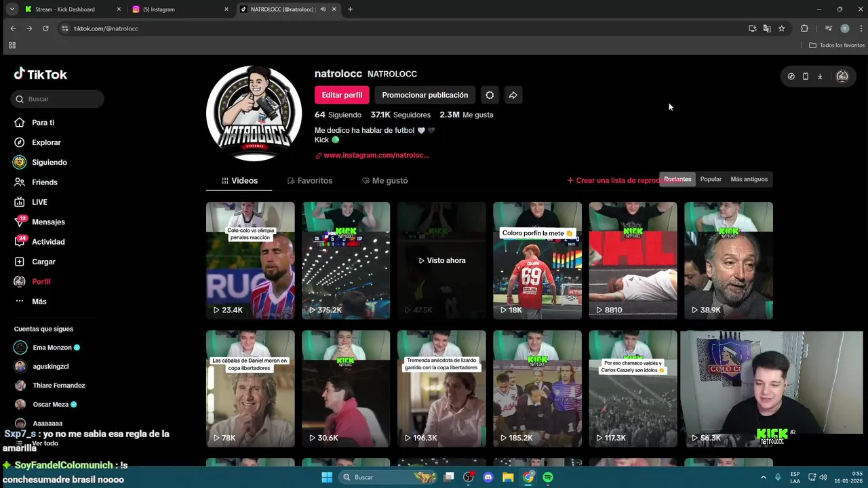Expand the tab search dropdown
The height and width of the screenshot is (488, 868).
tap(12, 9)
